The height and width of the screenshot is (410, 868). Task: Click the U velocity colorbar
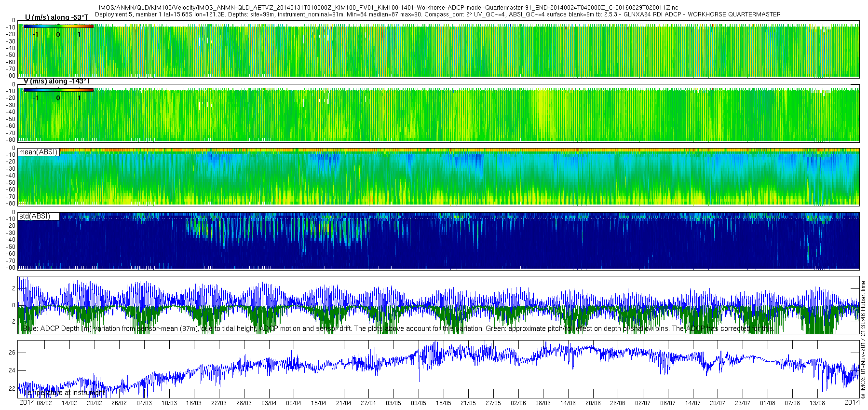coord(58,27)
